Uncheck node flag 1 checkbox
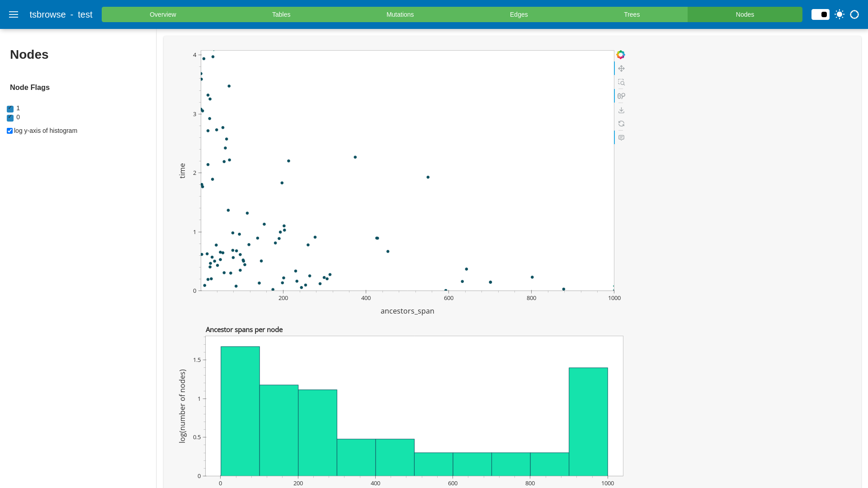This screenshot has height=488, width=868. (x=10, y=109)
